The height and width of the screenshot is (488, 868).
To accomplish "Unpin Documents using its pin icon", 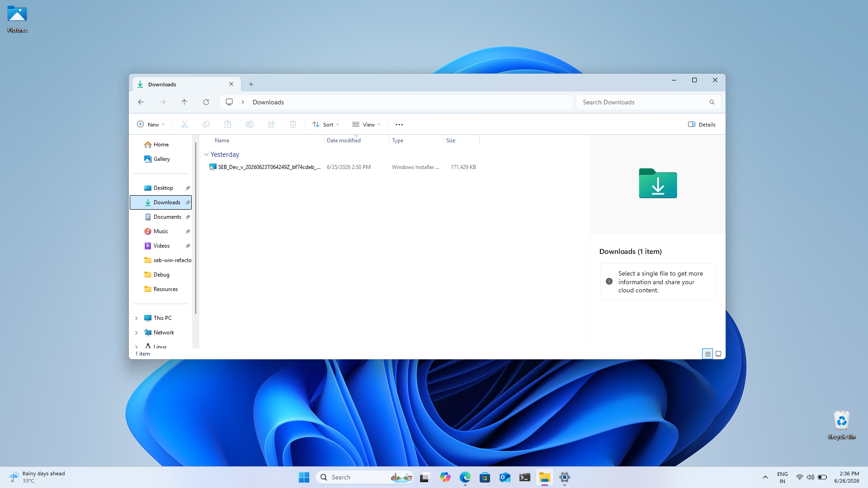I will coord(188,217).
